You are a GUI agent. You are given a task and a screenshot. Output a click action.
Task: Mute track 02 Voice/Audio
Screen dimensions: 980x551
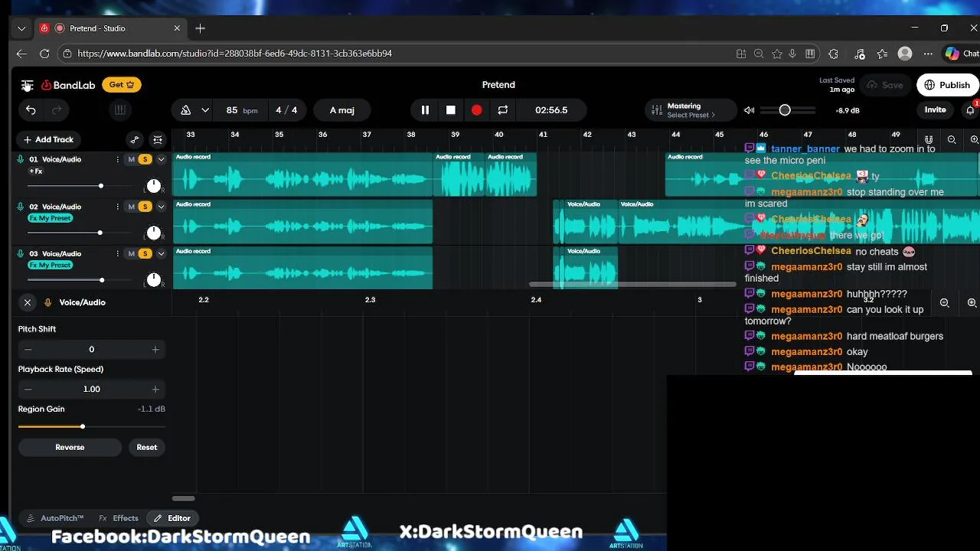[x=131, y=207]
